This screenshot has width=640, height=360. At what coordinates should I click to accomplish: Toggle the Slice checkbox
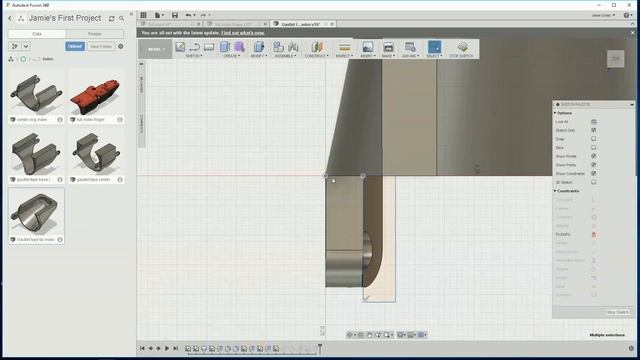coord(594,147)
